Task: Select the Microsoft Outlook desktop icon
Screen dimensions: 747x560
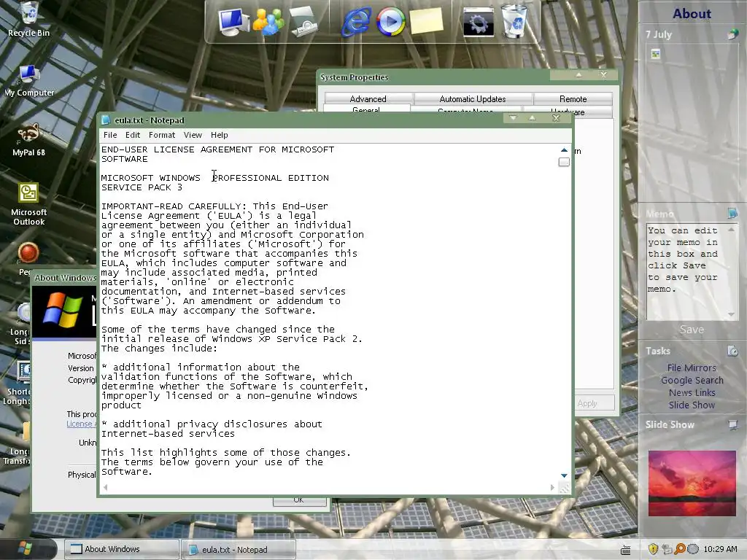Action: 28,204
